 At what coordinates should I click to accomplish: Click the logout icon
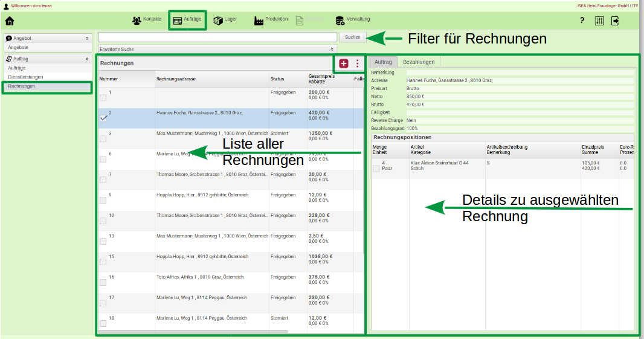(615, 21)
